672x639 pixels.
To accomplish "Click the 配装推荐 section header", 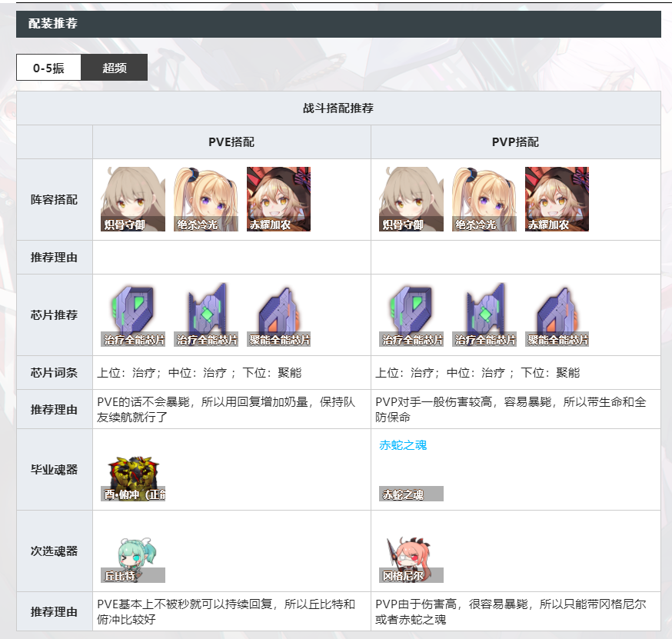I will 338,24.
